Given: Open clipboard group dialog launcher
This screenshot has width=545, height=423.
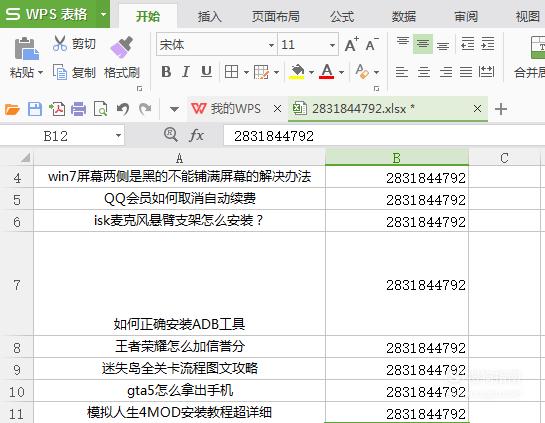Looking at the screenshot, I should coord(139,89).
